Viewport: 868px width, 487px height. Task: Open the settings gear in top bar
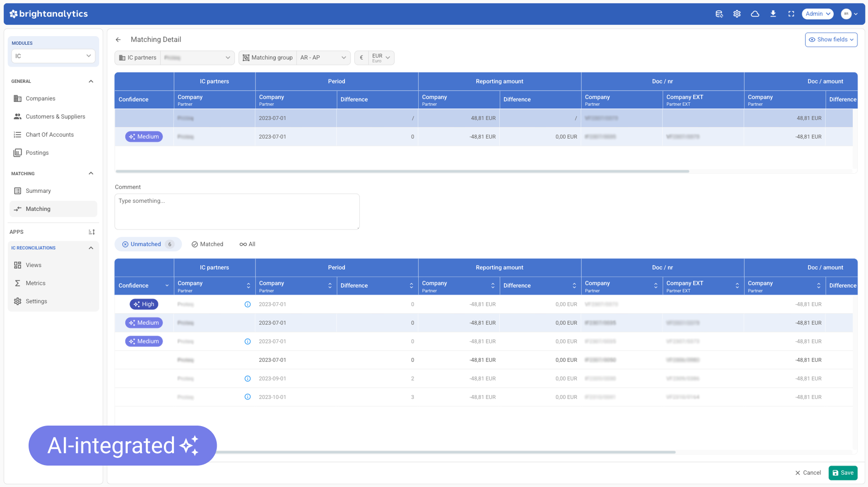[x=737, y=14]
